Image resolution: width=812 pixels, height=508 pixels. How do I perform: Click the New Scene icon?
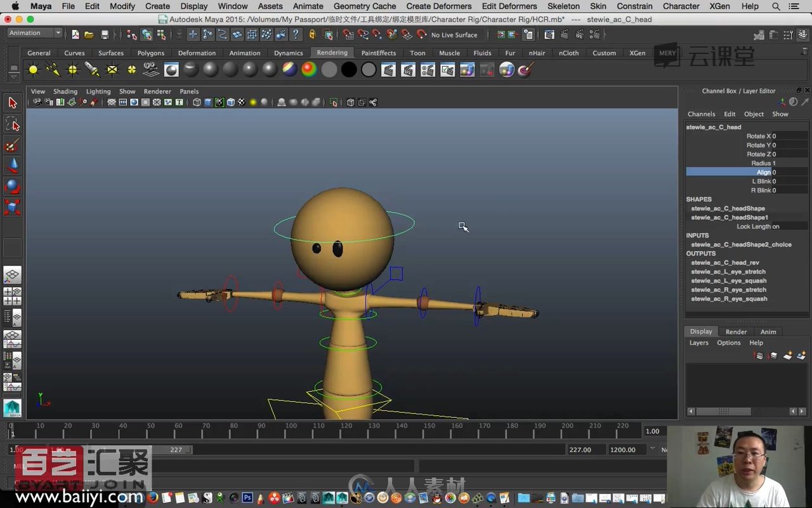point(75,35)
